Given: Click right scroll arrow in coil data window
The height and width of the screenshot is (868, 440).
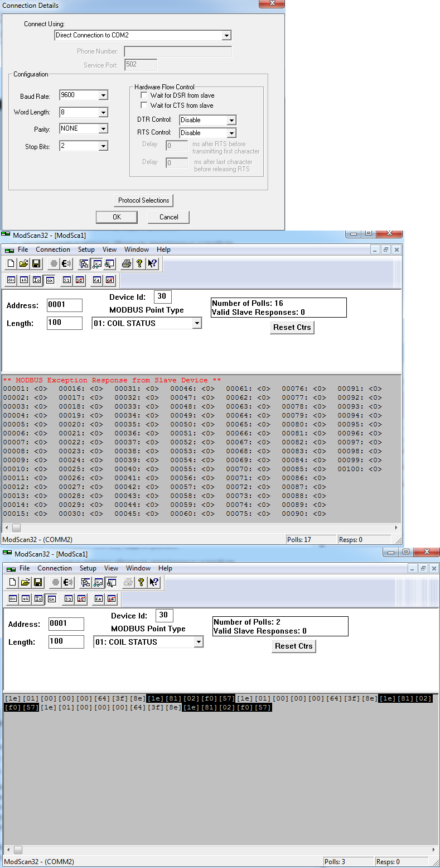Looking at the screenshot, I should (x=397, y=527).
